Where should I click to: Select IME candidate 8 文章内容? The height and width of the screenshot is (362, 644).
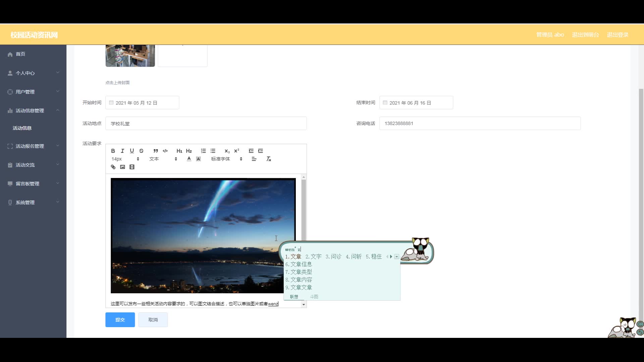point(299,280)
